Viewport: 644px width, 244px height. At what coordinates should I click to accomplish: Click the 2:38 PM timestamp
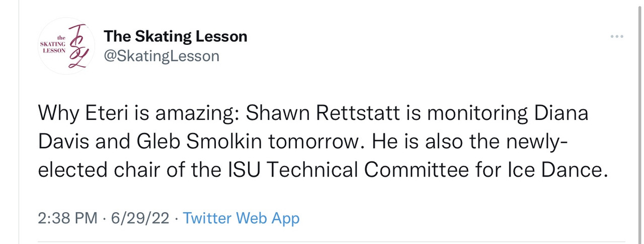[67, 218]
